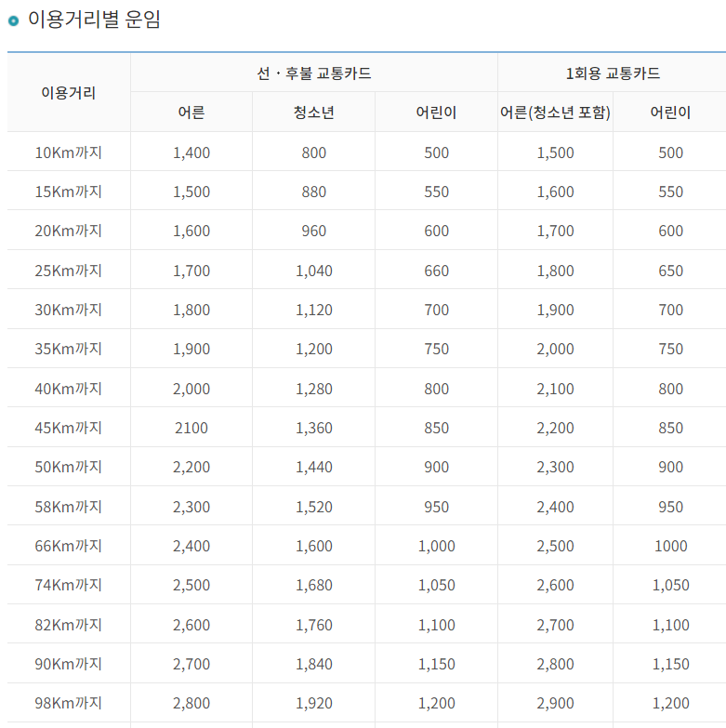The width and height of the screenshot is (726, 728).
Task: Select the '25Km까지' row label
Action: [69, 271]
